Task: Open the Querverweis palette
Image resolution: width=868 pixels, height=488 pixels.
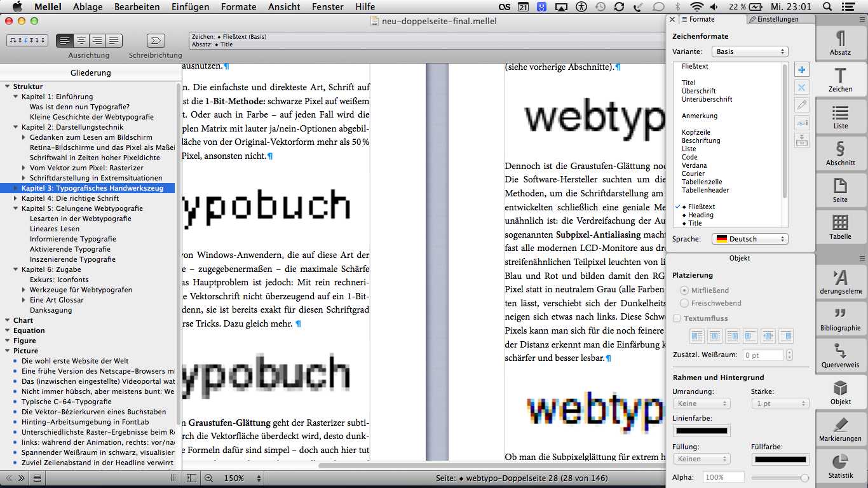Action: pos(840,356)
